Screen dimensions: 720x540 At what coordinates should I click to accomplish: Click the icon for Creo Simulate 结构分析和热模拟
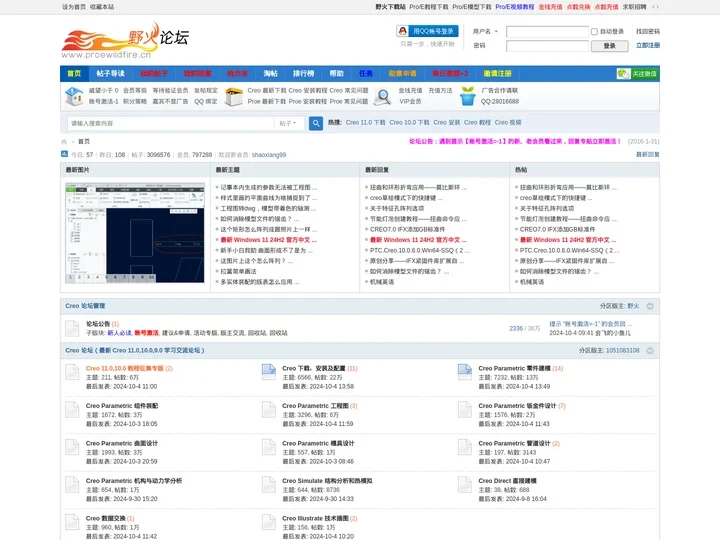269,485
